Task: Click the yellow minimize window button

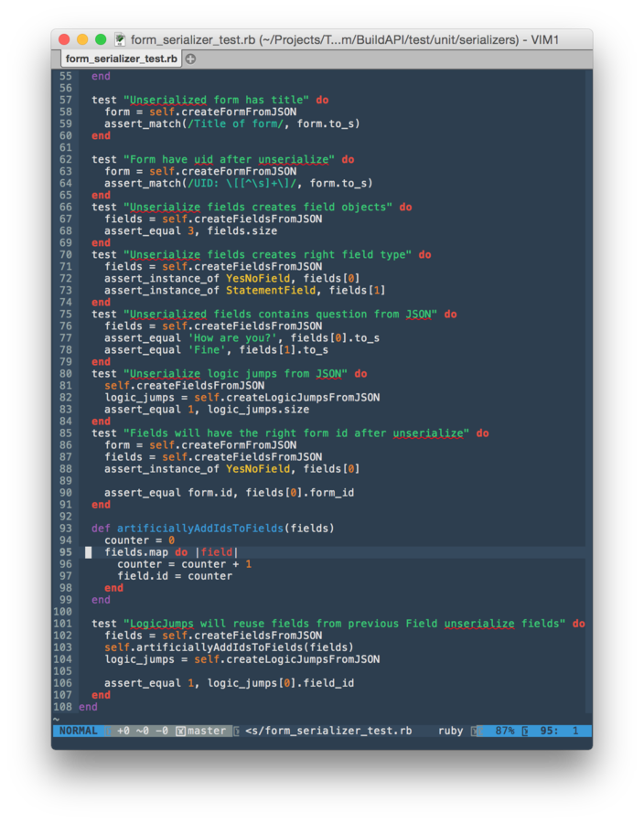Action: 82,39
